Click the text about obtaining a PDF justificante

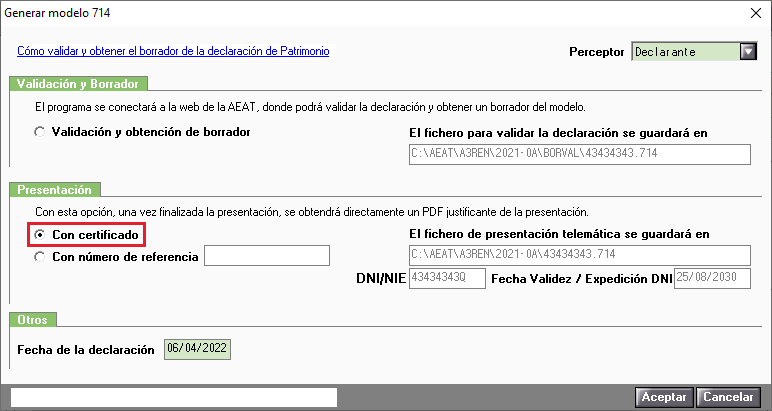point(312,212)
